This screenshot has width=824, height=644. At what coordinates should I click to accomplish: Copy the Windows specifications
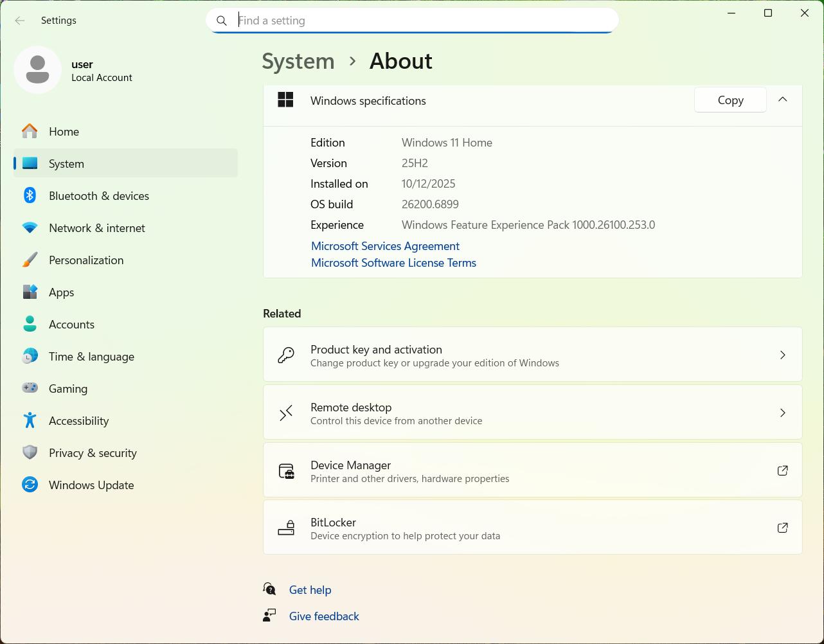pyautogui.click(x=730, y=100)
